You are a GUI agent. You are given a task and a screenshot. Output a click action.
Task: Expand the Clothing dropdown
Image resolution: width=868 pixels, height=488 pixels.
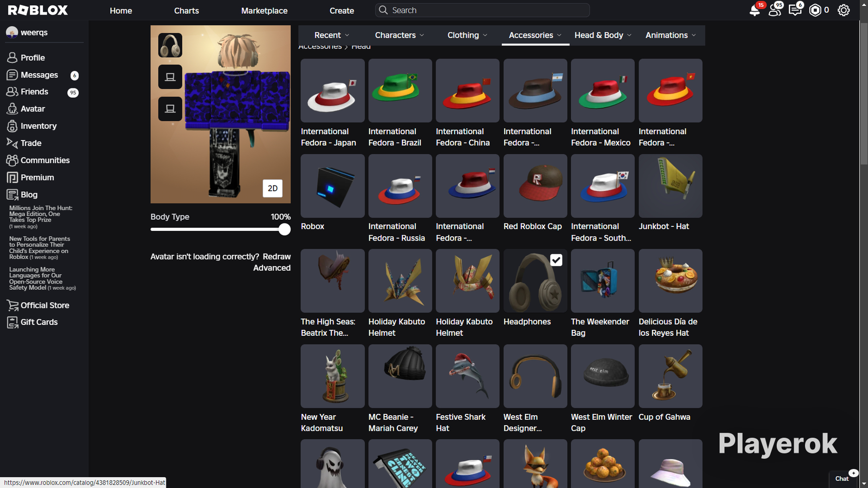[467, 35]
